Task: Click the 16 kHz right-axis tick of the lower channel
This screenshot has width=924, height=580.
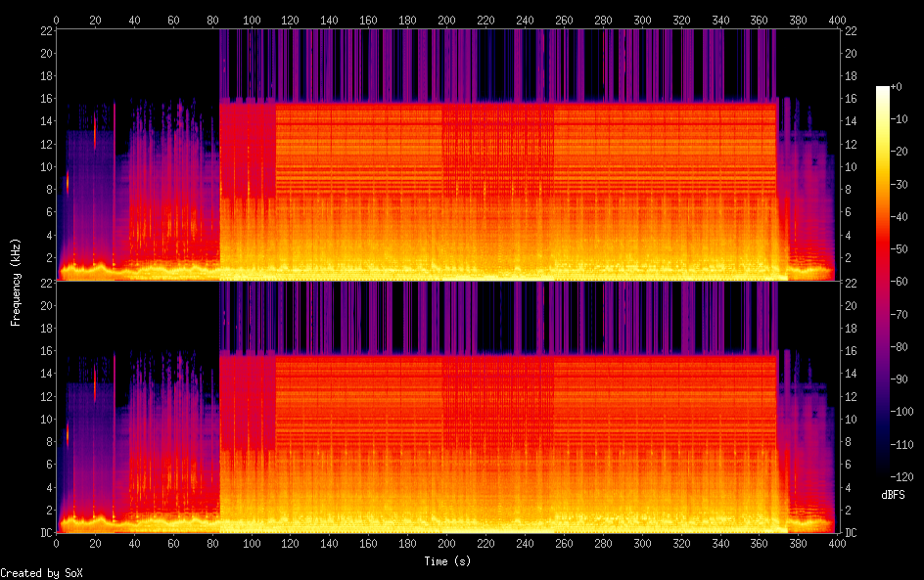Action: 849,351
